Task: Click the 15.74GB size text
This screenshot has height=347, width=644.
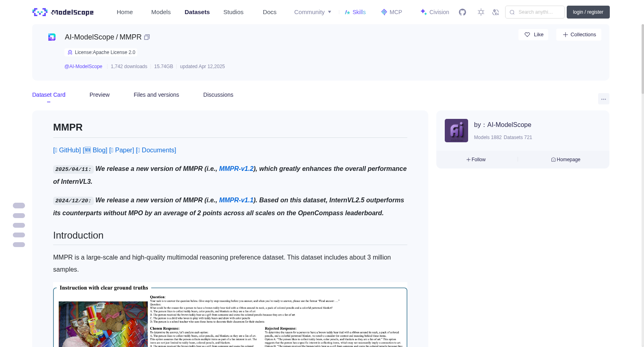Action: pyautogui.click(x=163, y=66)
